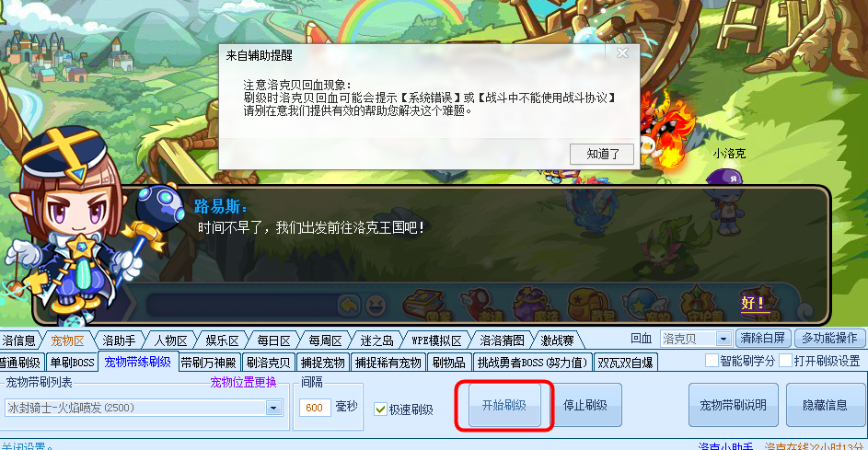This screenshot has width=868, height=450.
Task: Expand the 洛克贝 回血 dropdown
Action: coord(723,339)
